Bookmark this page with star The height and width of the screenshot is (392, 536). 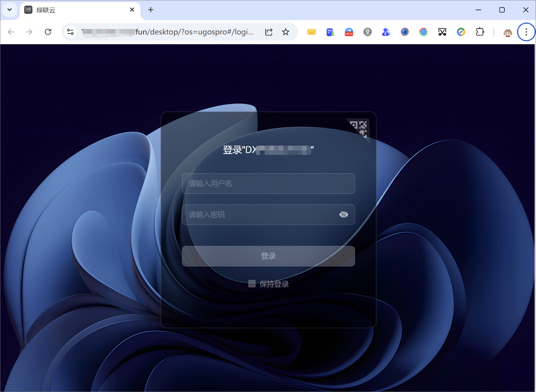286,32
